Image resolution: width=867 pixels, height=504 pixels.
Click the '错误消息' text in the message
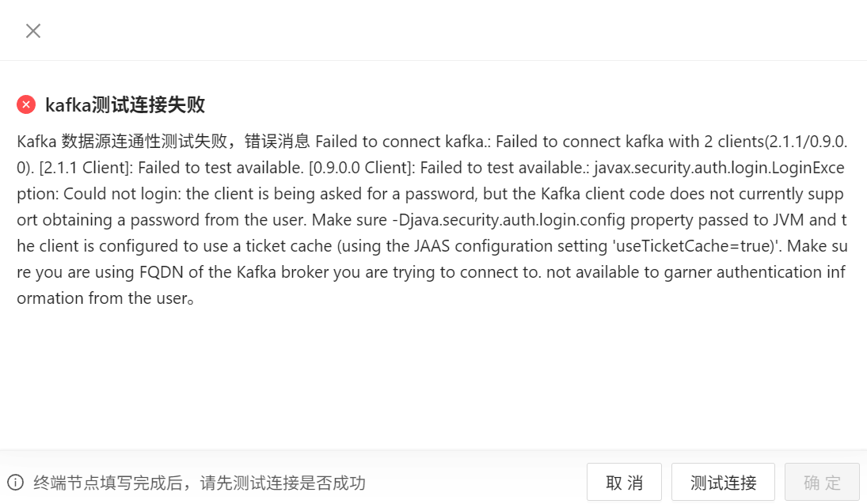[x=277, y=142]
